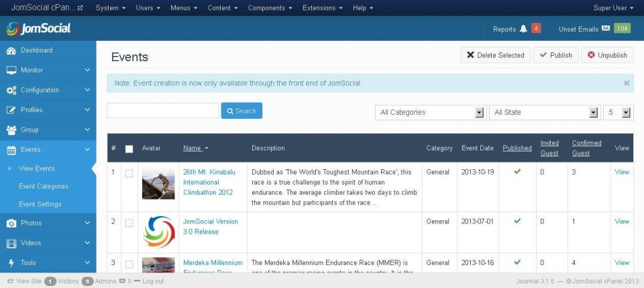The height and width of the screenshot is (288, 644).
Task: Click View link for Mt. Kinabalu event
Action: (x=622, y=172)
